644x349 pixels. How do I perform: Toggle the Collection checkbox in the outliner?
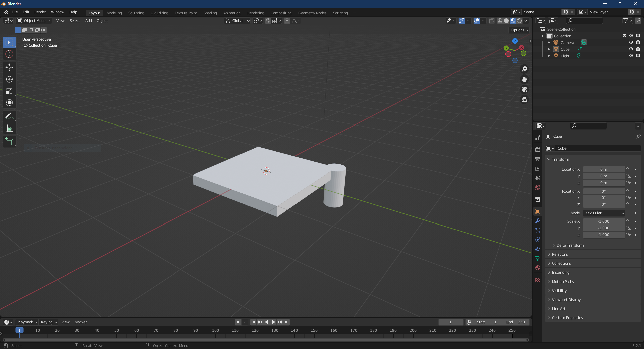click(624, 36)
